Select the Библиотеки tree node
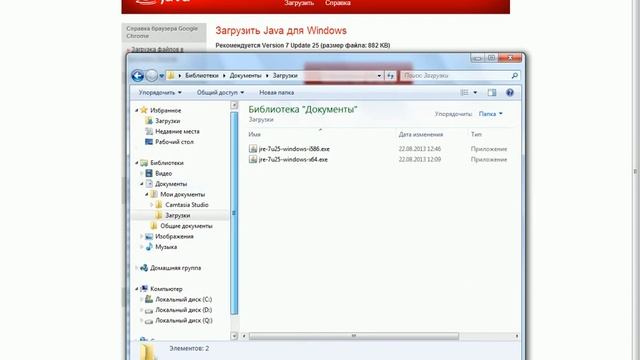The width and height of the screenshot is (640, 360). (x=167, y=163)
